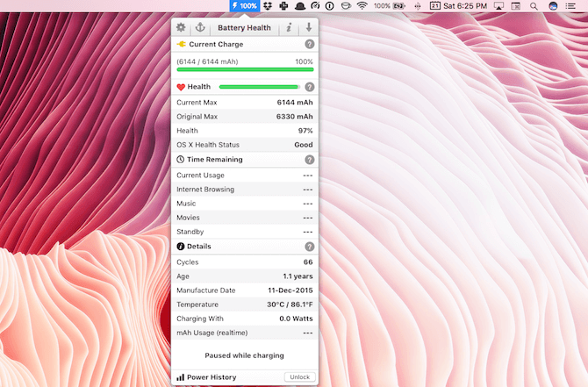588x387 pixels.
Task: Click the 'Paused while charging' message
Action: (x=244, y=355)
